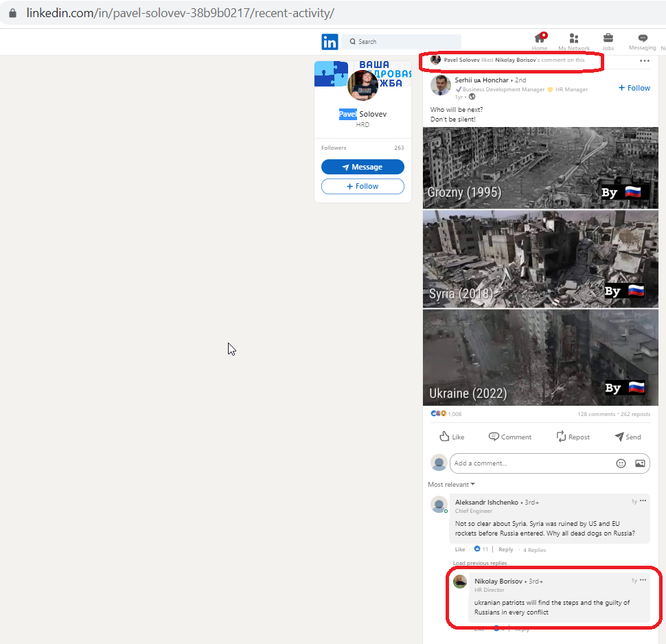The width and height of the screenshot is (666, 644).
Task: Open Aleksandr Ishchenko's profile name
Action: (x=486, y=503)
